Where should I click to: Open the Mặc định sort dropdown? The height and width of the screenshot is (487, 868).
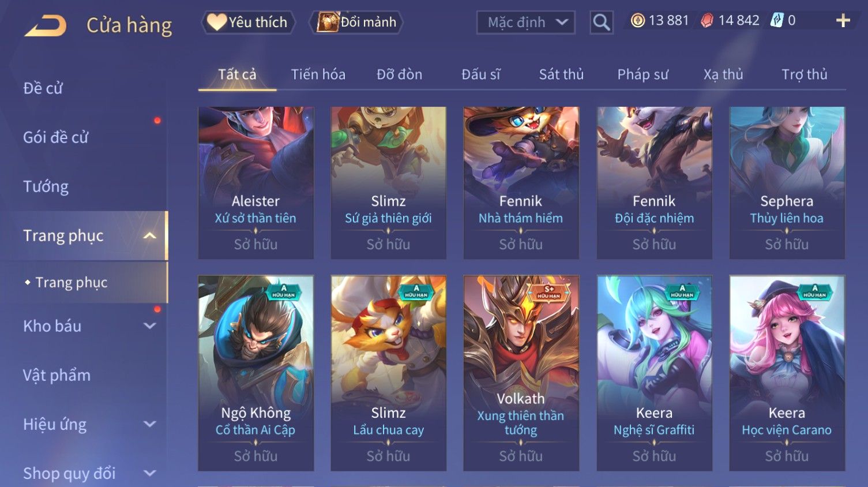[x=525, y=23]
